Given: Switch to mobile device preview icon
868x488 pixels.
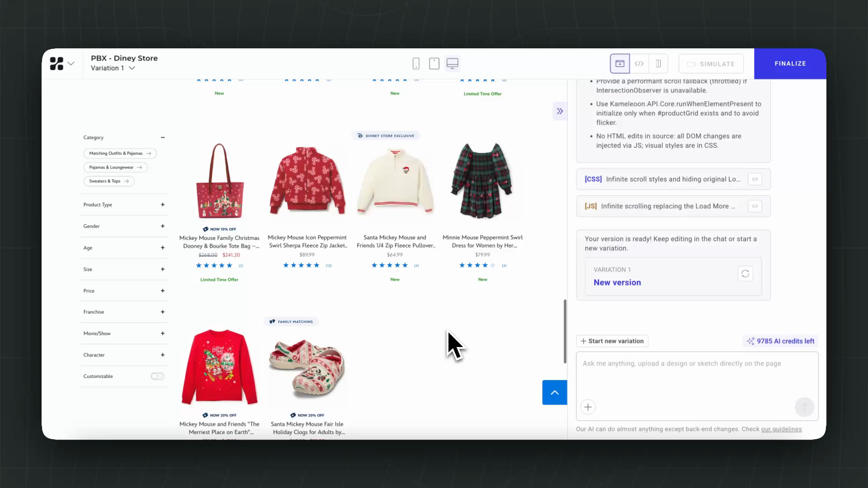Looking at the screenshot, I should click(416, 64).
